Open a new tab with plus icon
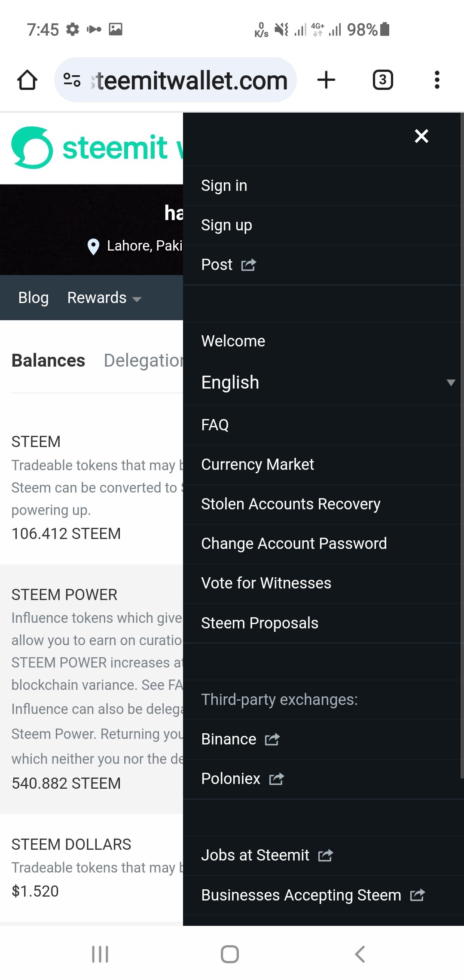This screenshot has width=464, height=980. click(326, 80)
